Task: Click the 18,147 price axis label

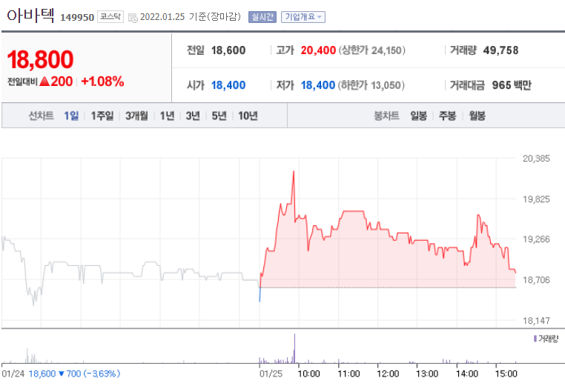Action: click(536, 320)
